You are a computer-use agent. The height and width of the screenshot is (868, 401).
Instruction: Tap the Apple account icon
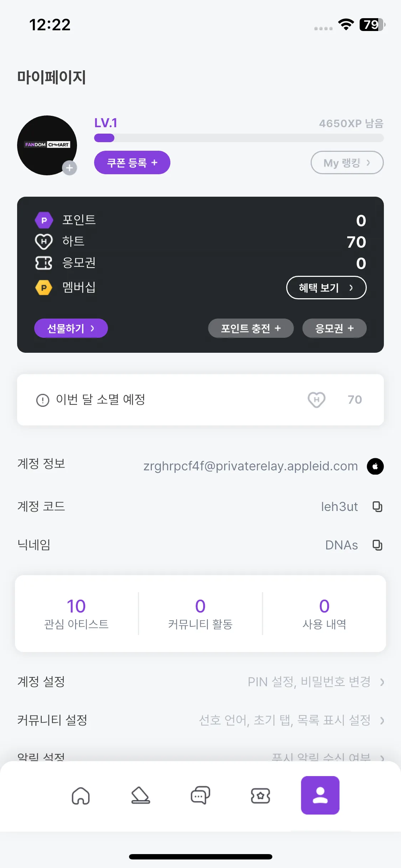(375, 466)
